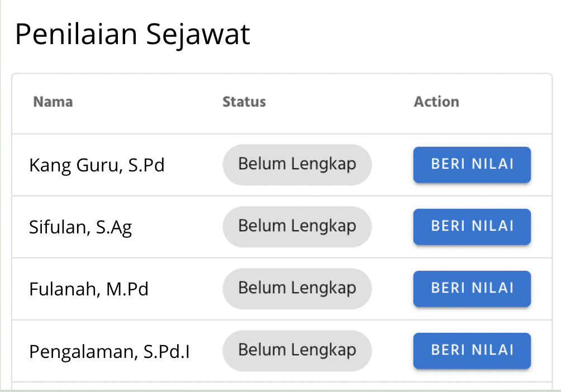Screen dimensions: 561x392
Task: Select Sifulan's Belum Lengkap status badge
Action: (297, 227)
